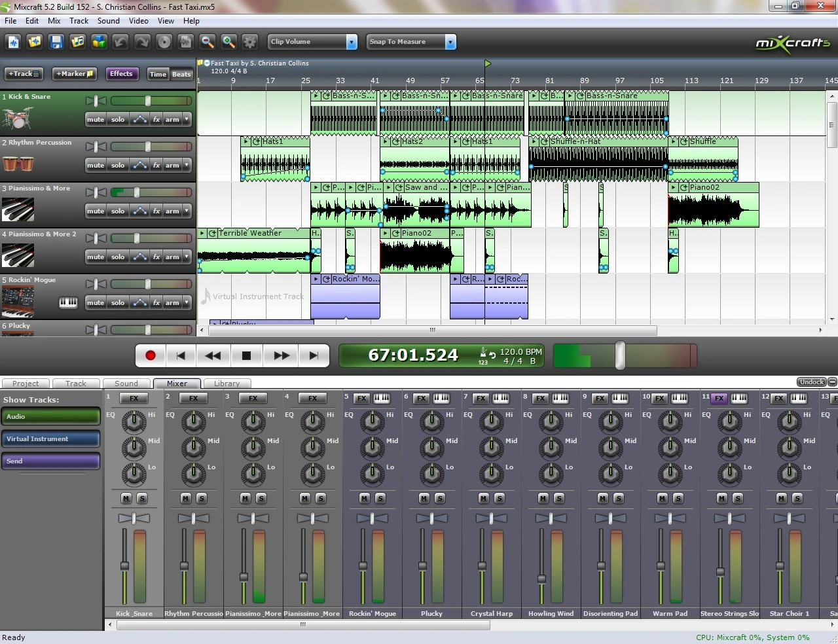The height and width of the screenshot is (644, 838).
Task: Zoom in the timeline with magnifier plus
Action: click(228, 42)
